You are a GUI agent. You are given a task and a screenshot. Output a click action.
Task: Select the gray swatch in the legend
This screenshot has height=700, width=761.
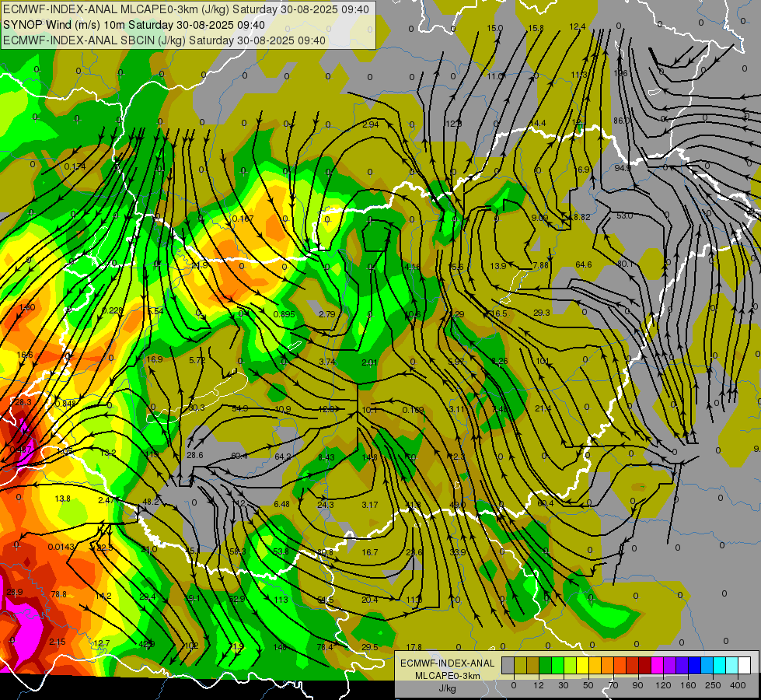[x=508, y=665]
